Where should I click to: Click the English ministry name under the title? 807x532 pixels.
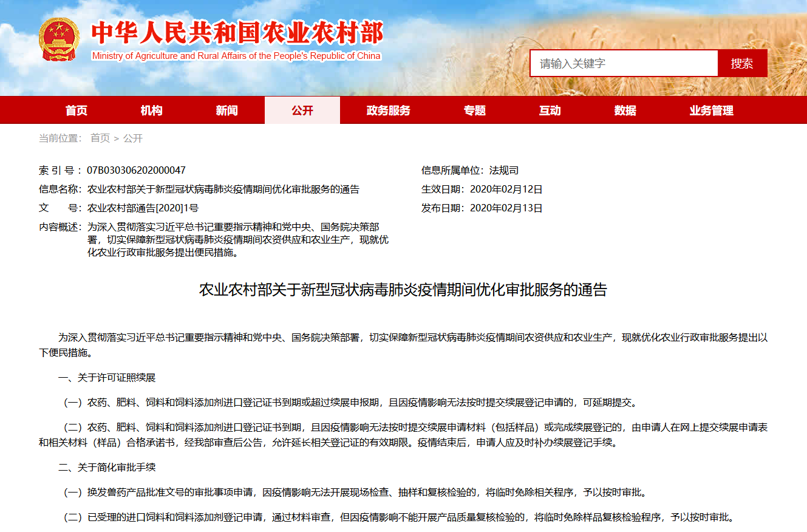(x=236, y=56)
